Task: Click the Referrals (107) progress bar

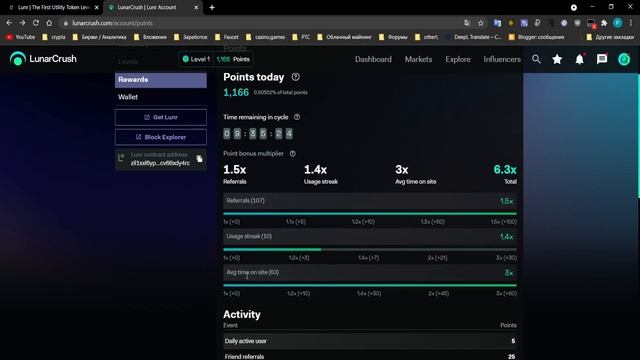Action: [370, 213]
